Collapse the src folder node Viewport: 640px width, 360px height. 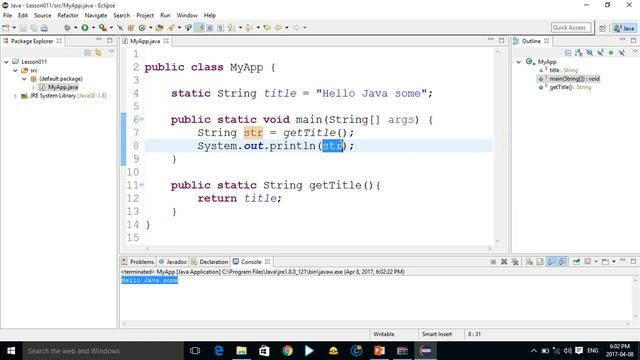tap(15, 70)
